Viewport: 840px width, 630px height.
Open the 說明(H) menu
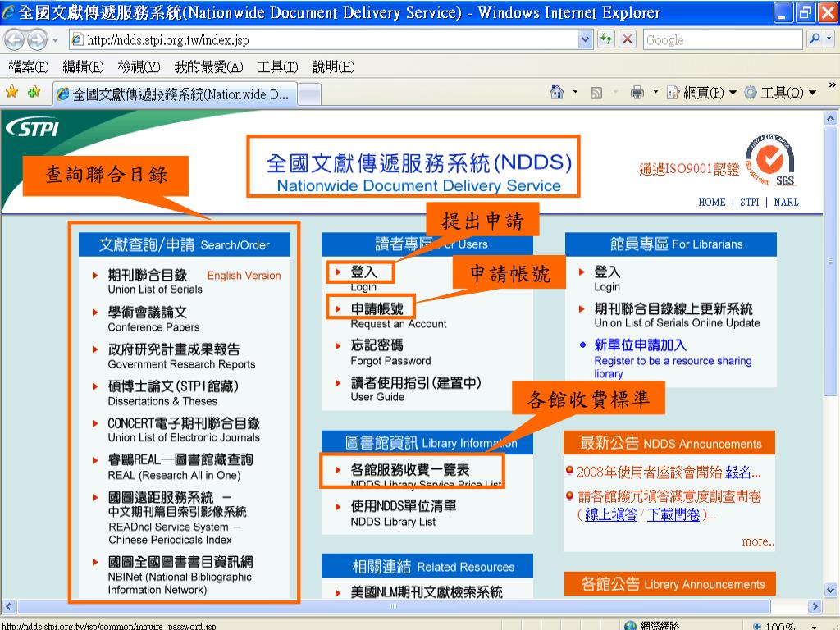pyautogui.click(x=333, y=67)
